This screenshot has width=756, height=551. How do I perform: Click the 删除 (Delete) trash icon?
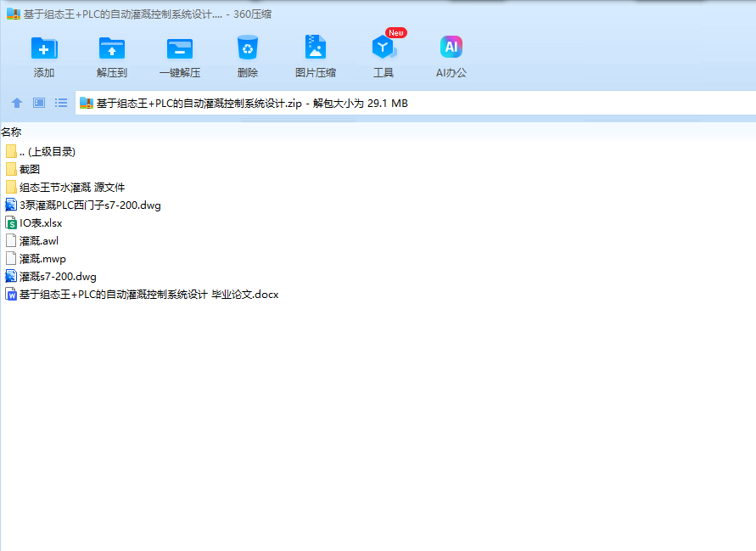[x=248, y=48]
